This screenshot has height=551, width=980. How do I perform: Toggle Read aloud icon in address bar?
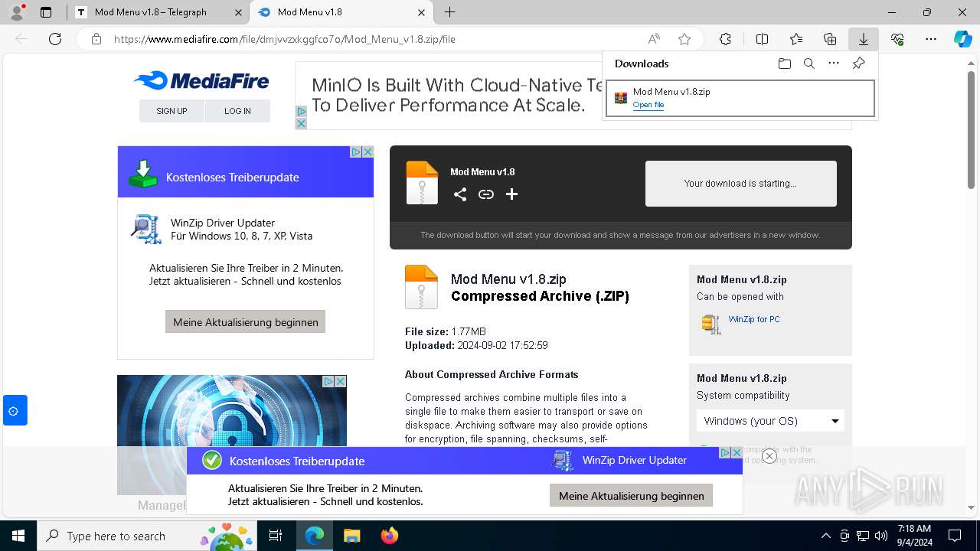tap(654, 39)
